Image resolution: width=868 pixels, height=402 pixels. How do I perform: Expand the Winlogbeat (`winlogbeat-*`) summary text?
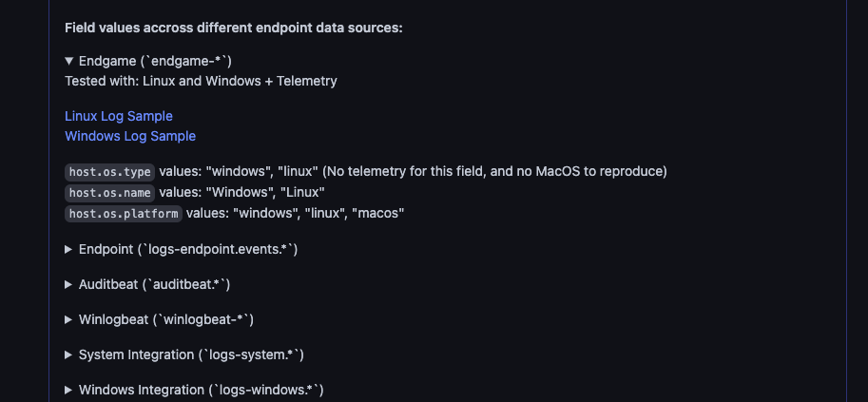pyautogui.click(x=165, y=319)
